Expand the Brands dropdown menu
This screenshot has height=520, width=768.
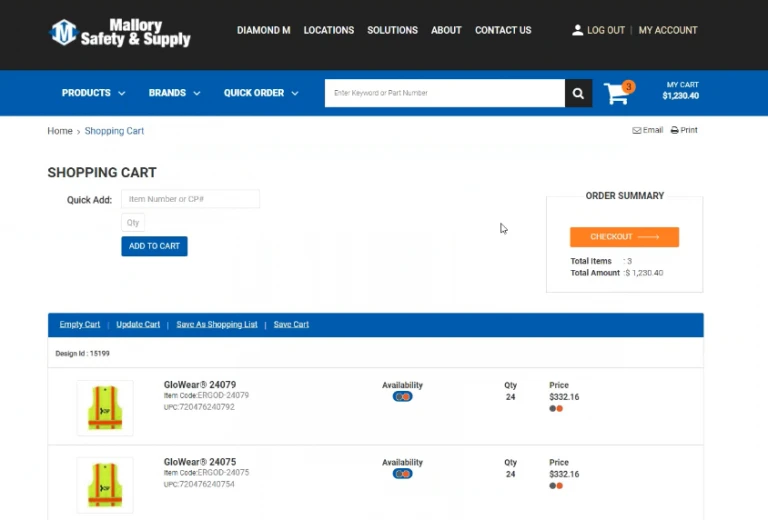coord(174,93)
